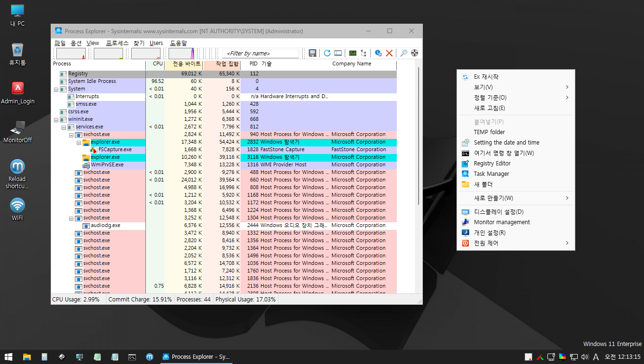
Task: Click the Save toolbar icon in Process Explorer
Action: pos(313,53)
